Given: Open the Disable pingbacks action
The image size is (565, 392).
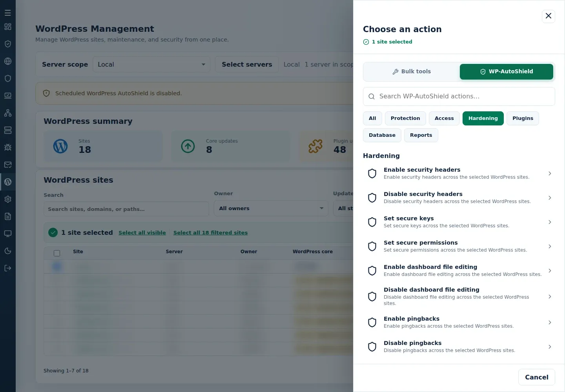Looking at the screenshot, I should coord(459,347).
